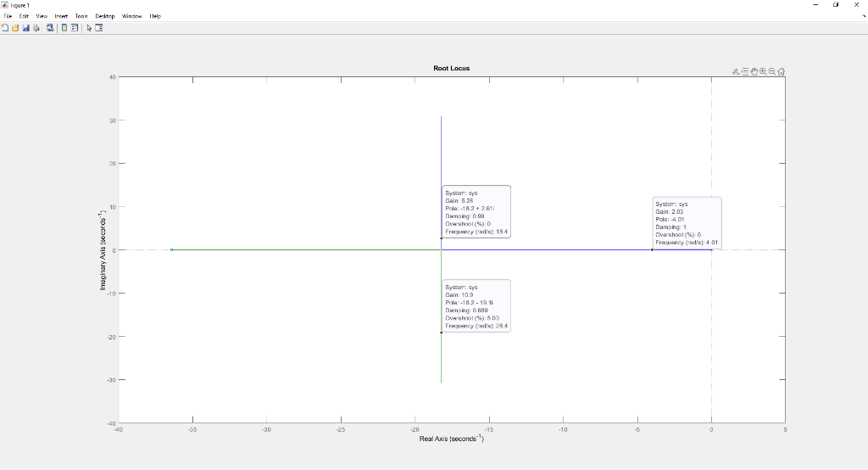Click the data tip box showing Gain: 10.9
This screenshot has width=868, height=470.
click(x=476, y=306)
